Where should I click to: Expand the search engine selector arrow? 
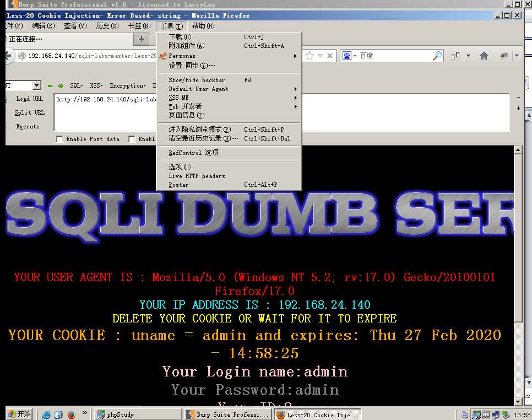[355, 56]
